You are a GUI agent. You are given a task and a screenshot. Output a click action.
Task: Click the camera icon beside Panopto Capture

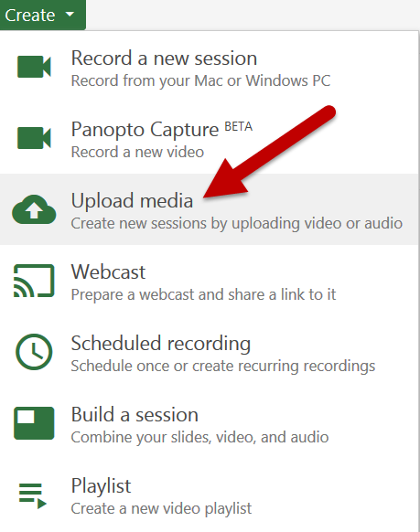pos(34,138)
